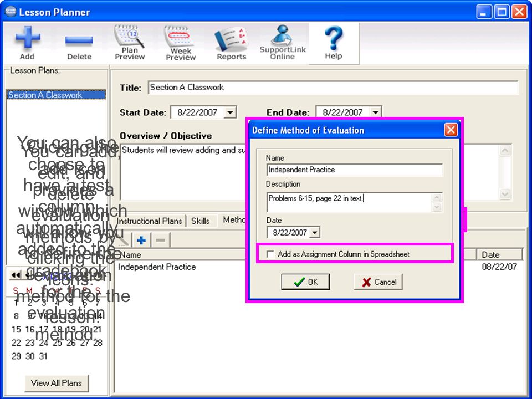
Task: Click the Name field in the dialog
Action: [x=355, y=170]
